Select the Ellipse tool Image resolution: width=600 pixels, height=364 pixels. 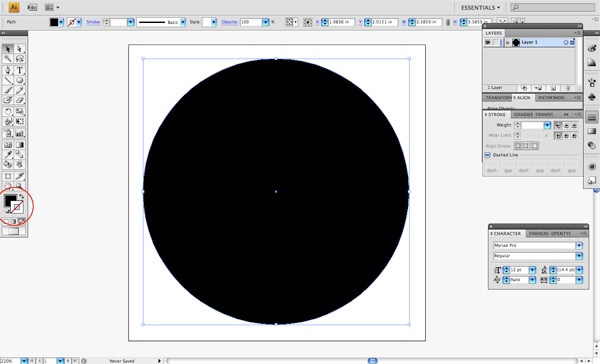(x=20, y=80)
